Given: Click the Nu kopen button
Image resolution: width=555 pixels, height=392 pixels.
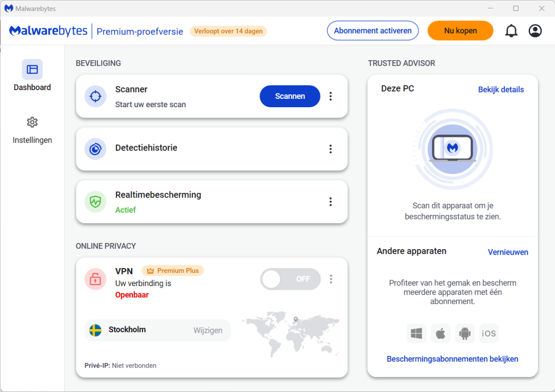Looking at the screenshot, I should [460, 31].
